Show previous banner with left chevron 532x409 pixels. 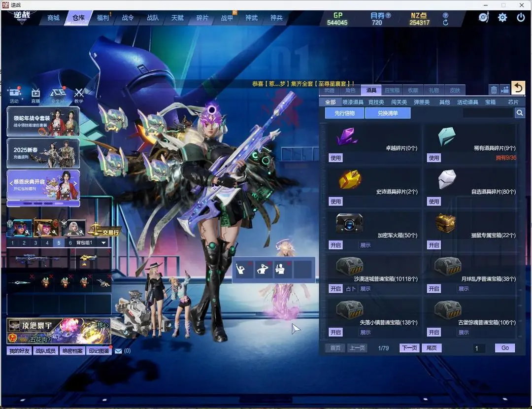(x=11, y=184)
